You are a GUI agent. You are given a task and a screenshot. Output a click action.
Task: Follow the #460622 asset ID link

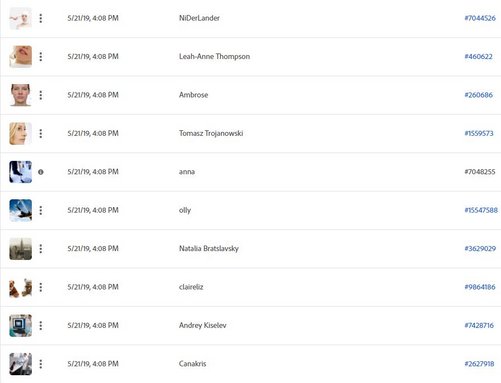coord(478,57)
